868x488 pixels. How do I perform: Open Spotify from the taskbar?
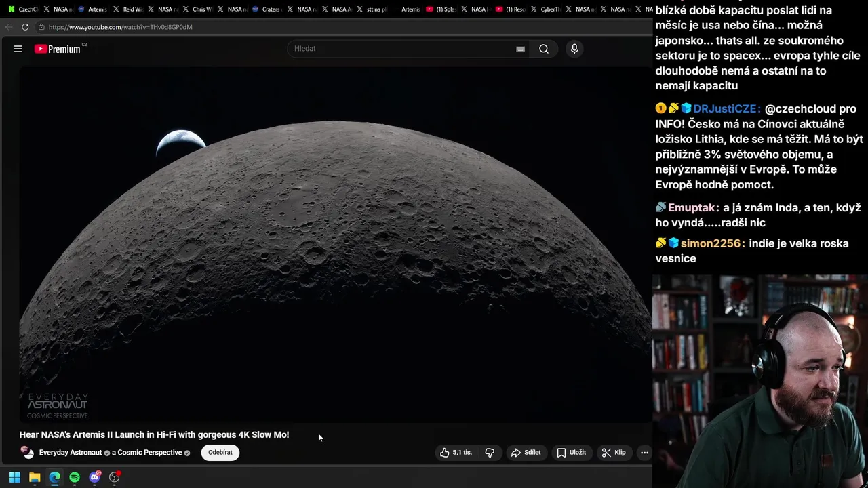[75, 477]
